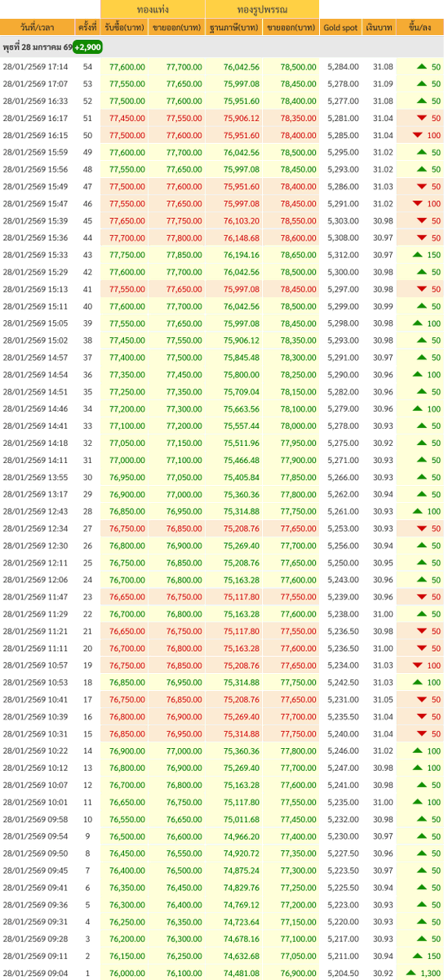Click the red down arrow in the 12:34 row

[421, 528]
